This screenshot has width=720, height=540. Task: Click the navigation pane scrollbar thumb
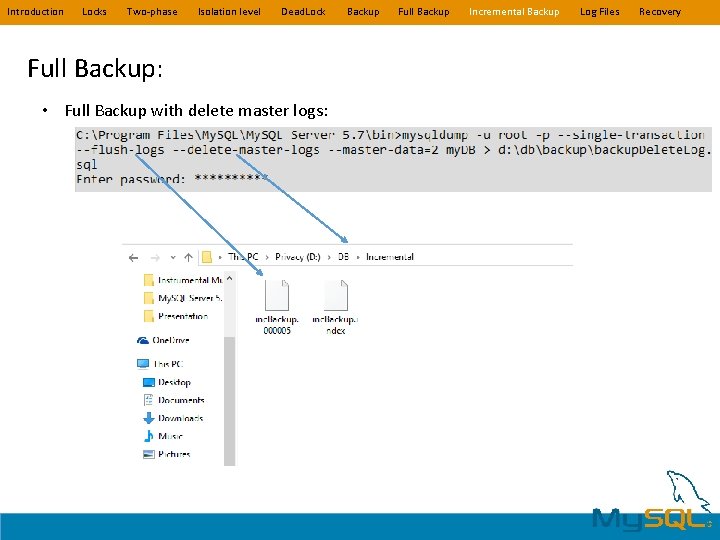[230, 400]
